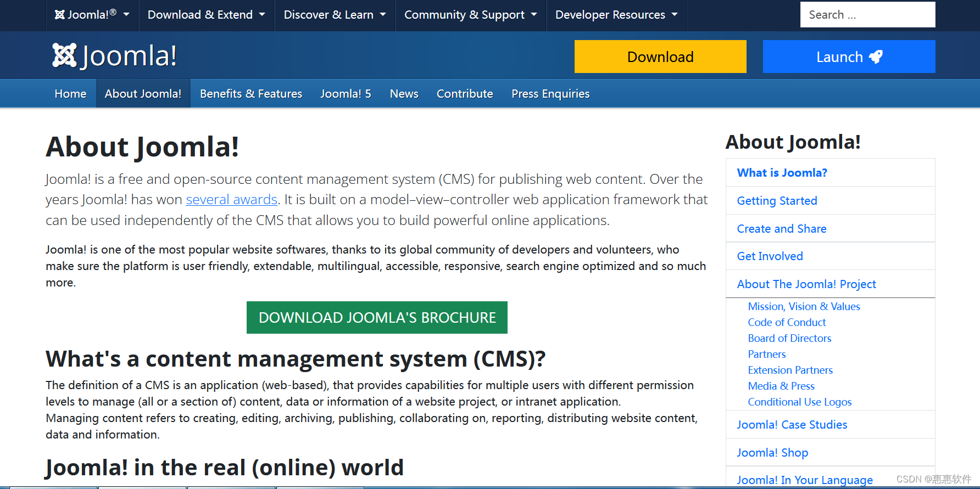Click Download Joomla's Brochure button
Screen dimensions: 980x489
pos(377,317)
